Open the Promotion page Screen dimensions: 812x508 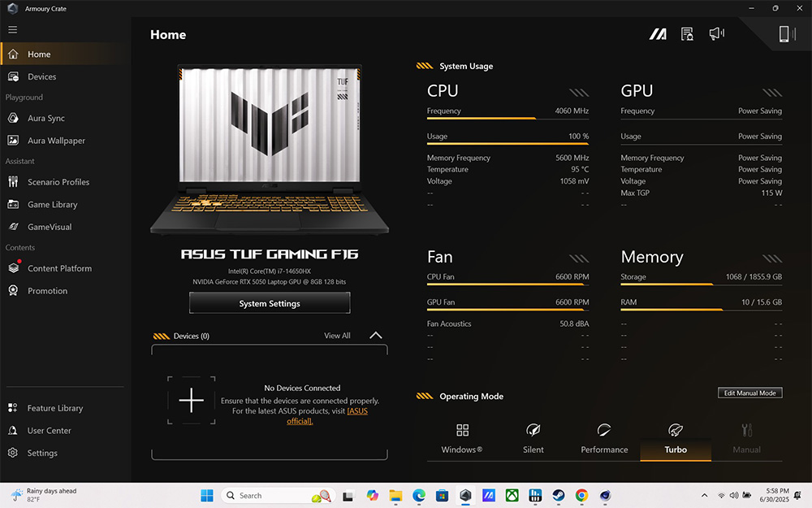[65, 291]
